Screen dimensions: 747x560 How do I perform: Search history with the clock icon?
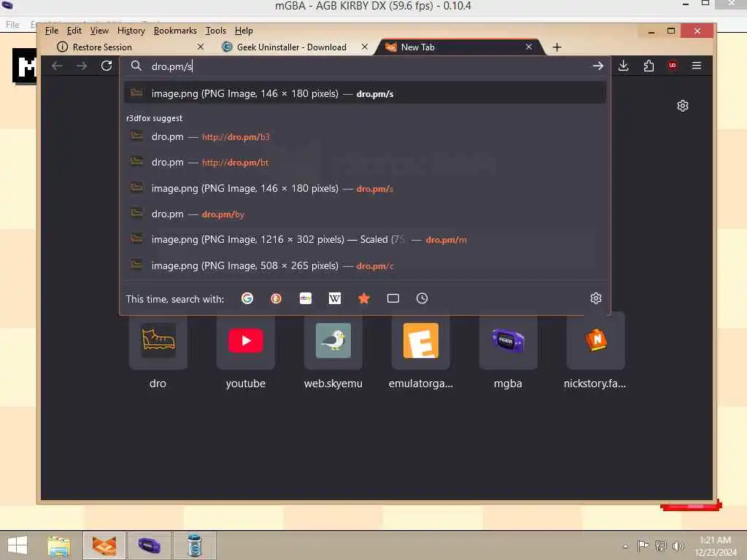point(422,298)
